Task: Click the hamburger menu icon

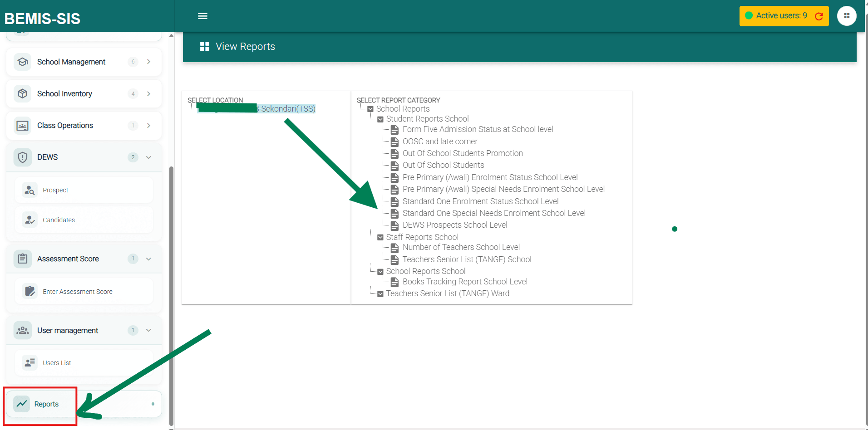Action: (x=202, y=16)
